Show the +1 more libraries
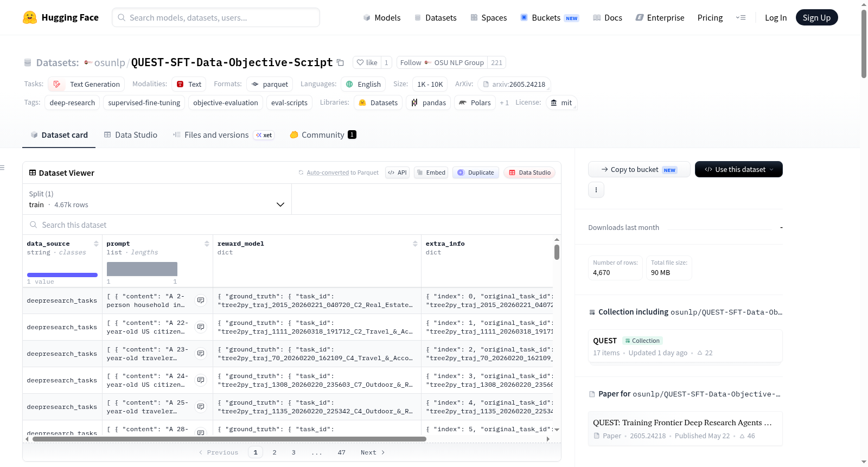 505,103
